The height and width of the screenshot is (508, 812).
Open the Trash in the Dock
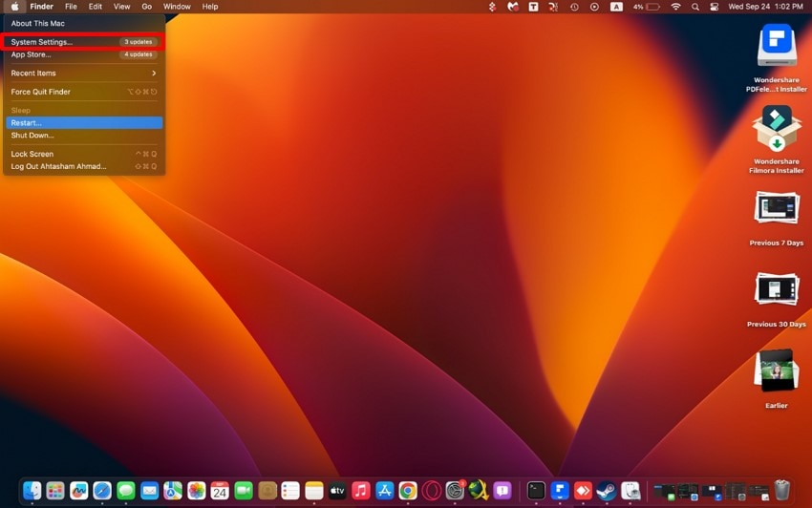pyautogui.click(x=782, y=491)
